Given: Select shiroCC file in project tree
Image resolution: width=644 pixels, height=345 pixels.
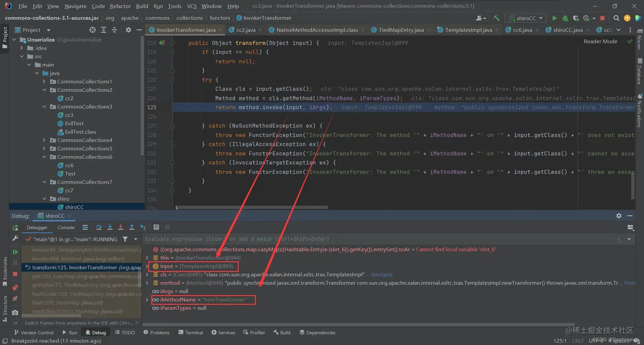Looking at the screenshot, I should 74,207.
